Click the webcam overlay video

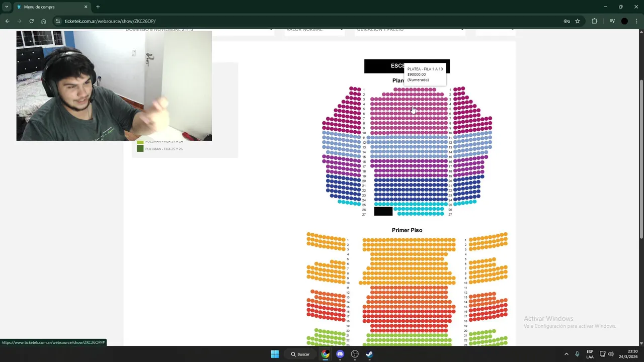pyautogui.click(x=114, y=86)
